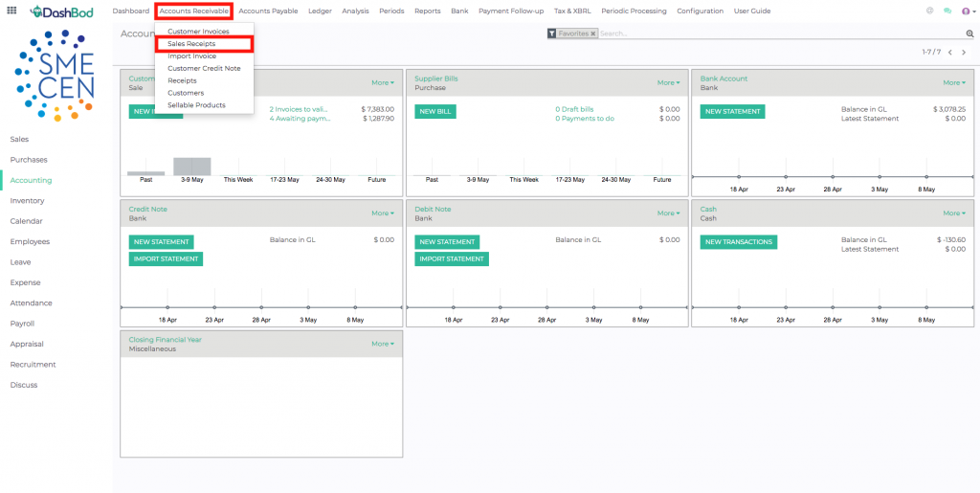Screen dimensions: 980x493
Task: Click the magnifier search icon
Action: [x=969, y=34]
